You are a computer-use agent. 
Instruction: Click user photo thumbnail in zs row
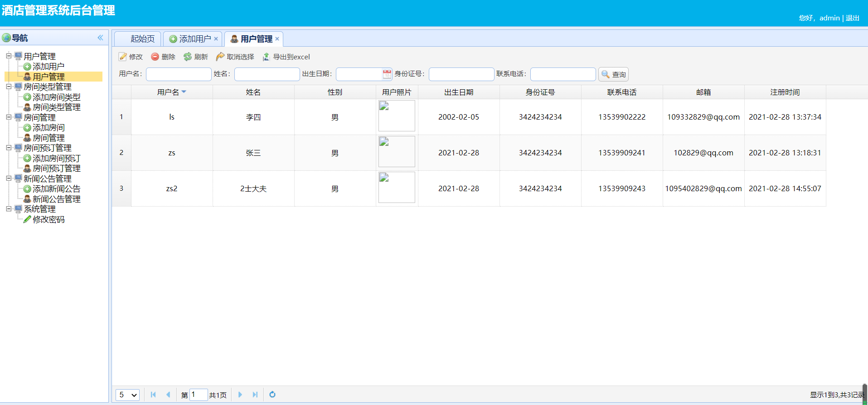coord(397,152)
